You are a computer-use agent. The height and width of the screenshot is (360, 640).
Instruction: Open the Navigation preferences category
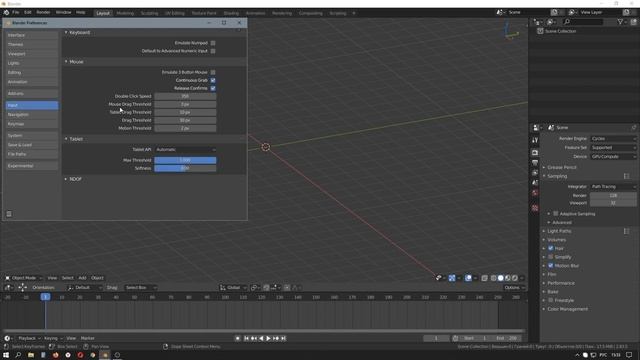(x=32, y=115)
